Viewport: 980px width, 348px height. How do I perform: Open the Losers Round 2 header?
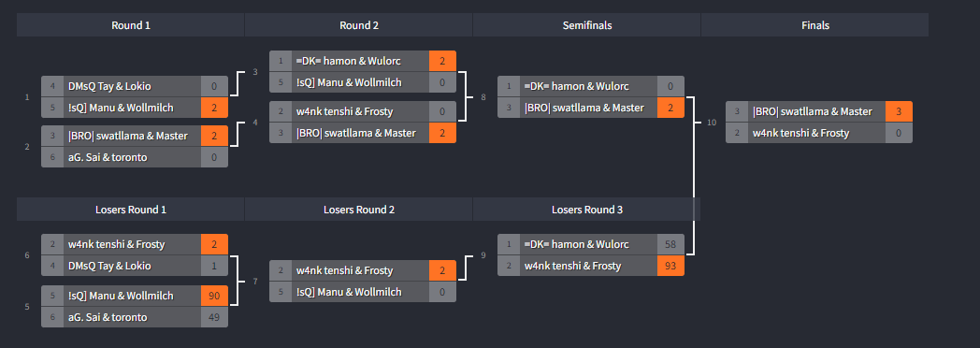pyautogui.click(x=359, y=210)
